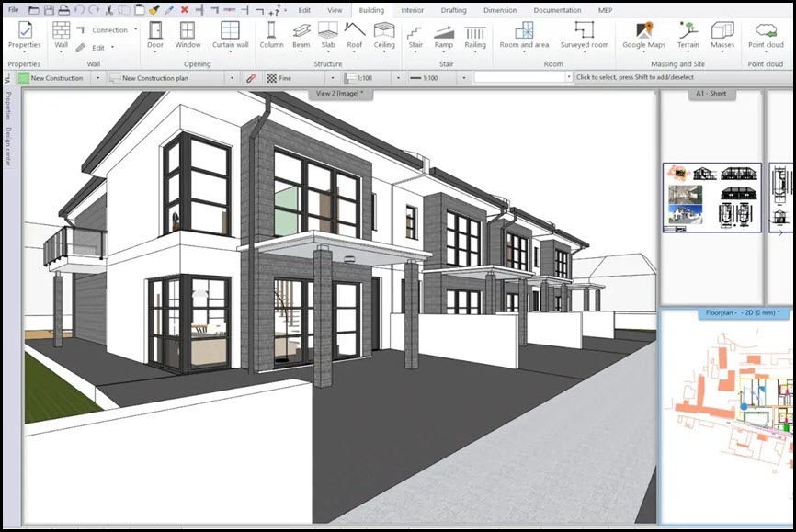Click the A1 sheet layout thumbnail
The height and width of the screenshot is (532, 796).
pos(711,198)
